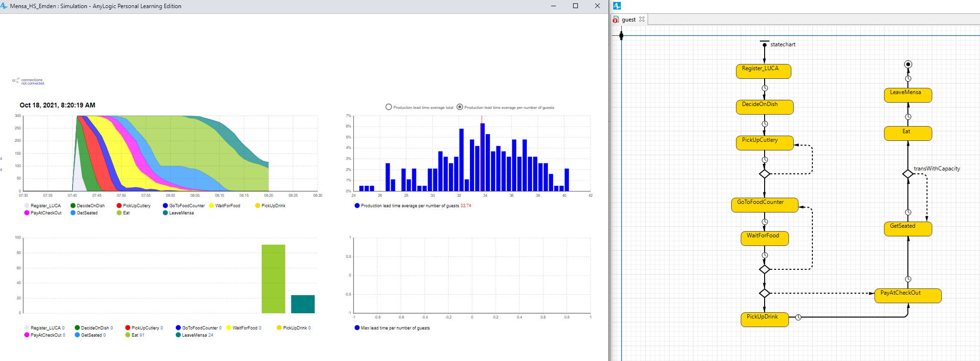Viewport: 980px width, 361px height.
Task: Select the PayAtCheckOut state block
Action: pyautogui.click(x=907, y=296)
